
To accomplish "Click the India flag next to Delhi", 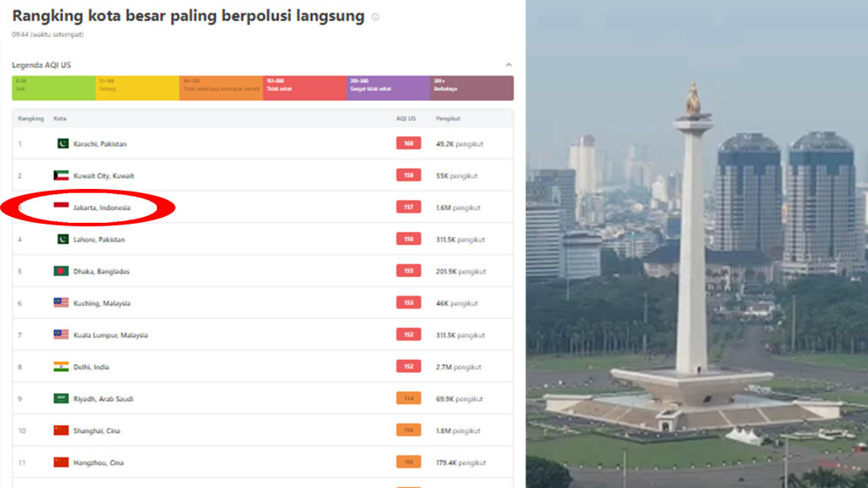I will [61, 367].
